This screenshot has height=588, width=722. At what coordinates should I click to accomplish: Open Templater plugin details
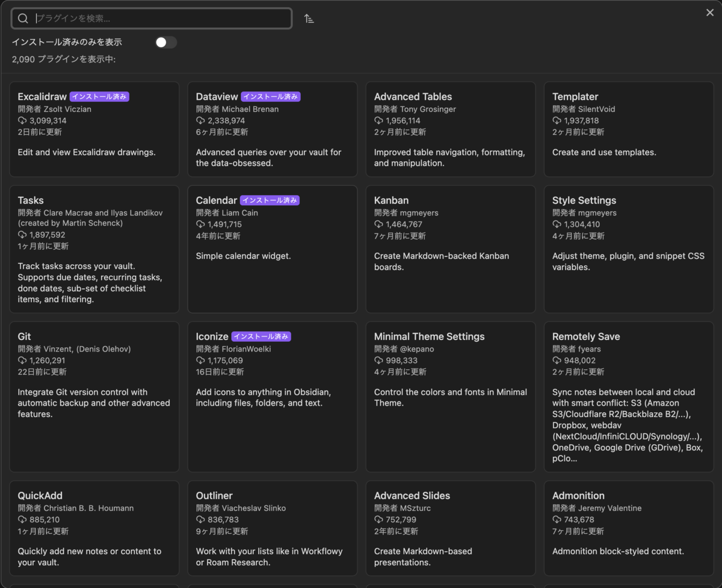point(628,129)
